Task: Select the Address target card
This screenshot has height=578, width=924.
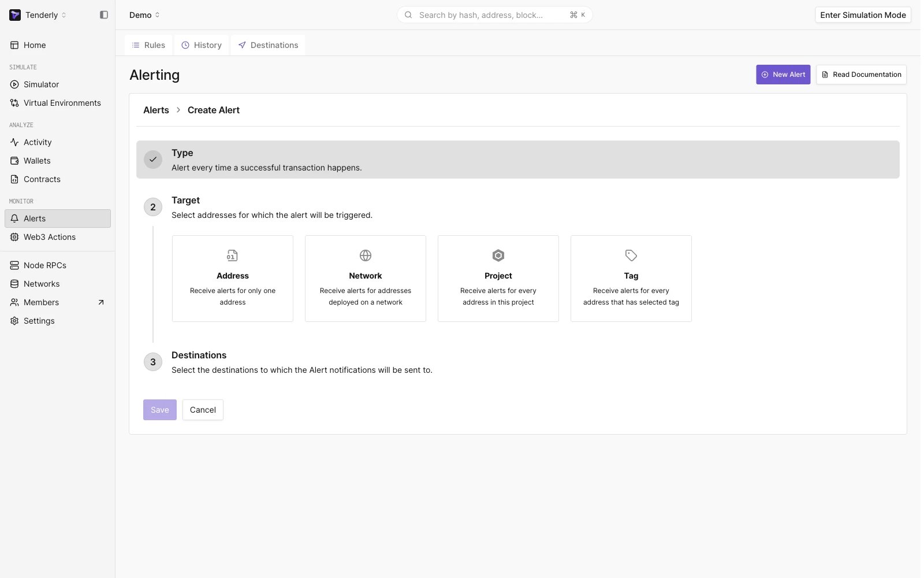Action: [233, 279]
